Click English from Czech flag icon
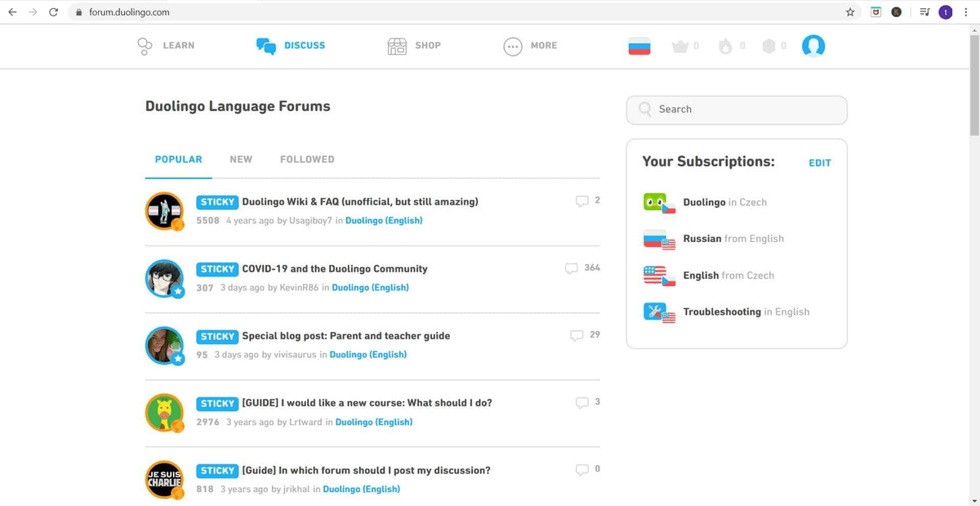 point(660,275)
